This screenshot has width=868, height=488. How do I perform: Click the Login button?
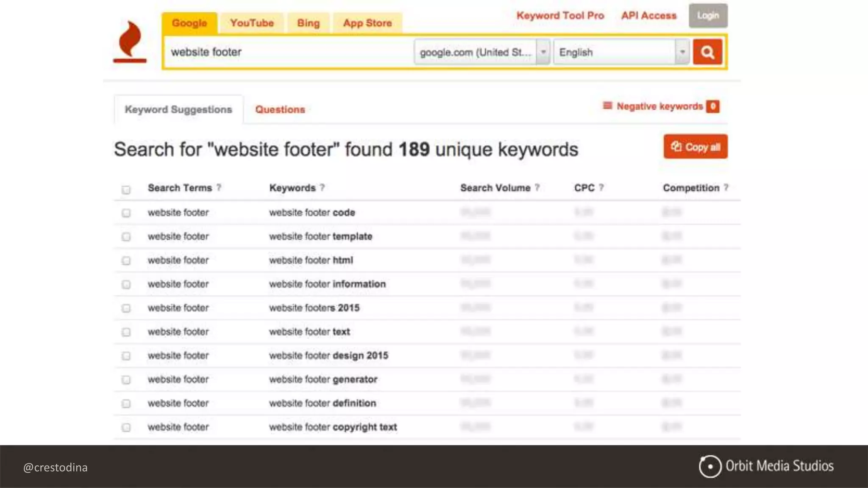[x=708, y=16]
